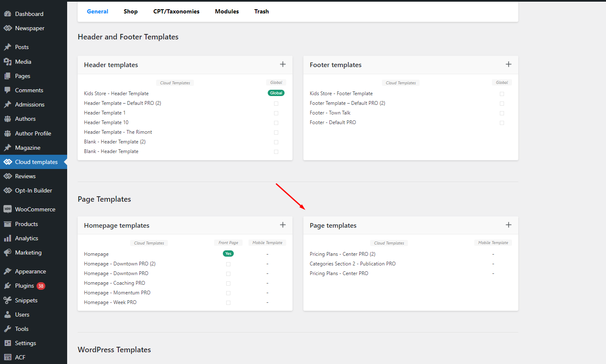Set Header Template 1 as global
This screenshot has height=364, width=606.
click(276, 113)
